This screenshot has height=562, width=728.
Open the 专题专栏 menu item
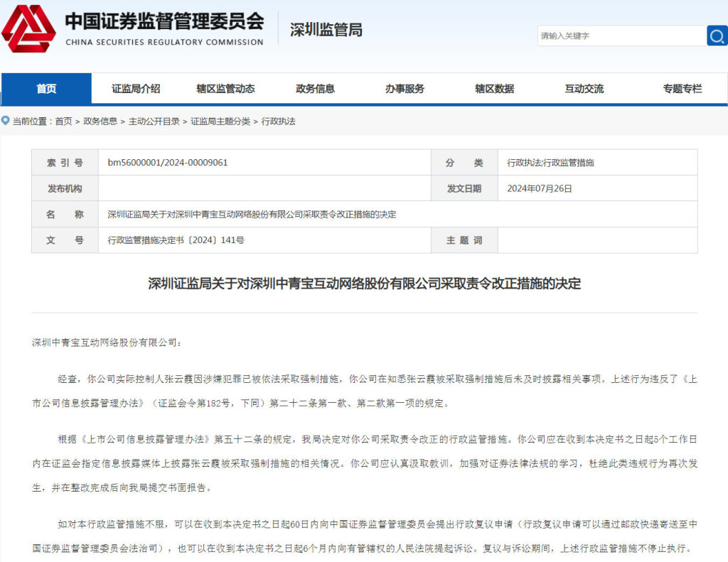(x=682, y=89)
